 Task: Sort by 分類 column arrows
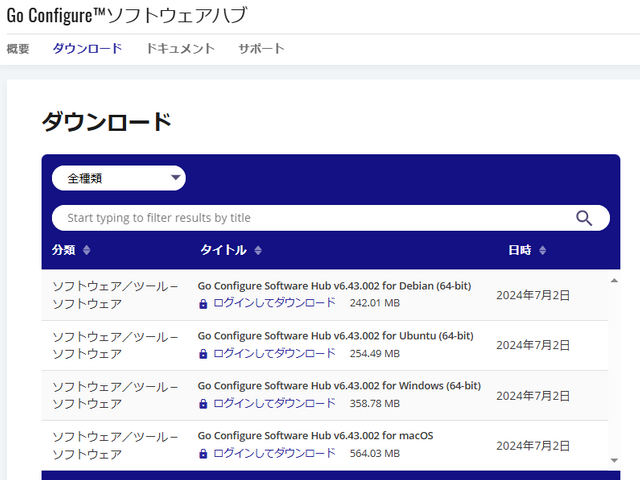pos(87,250)
